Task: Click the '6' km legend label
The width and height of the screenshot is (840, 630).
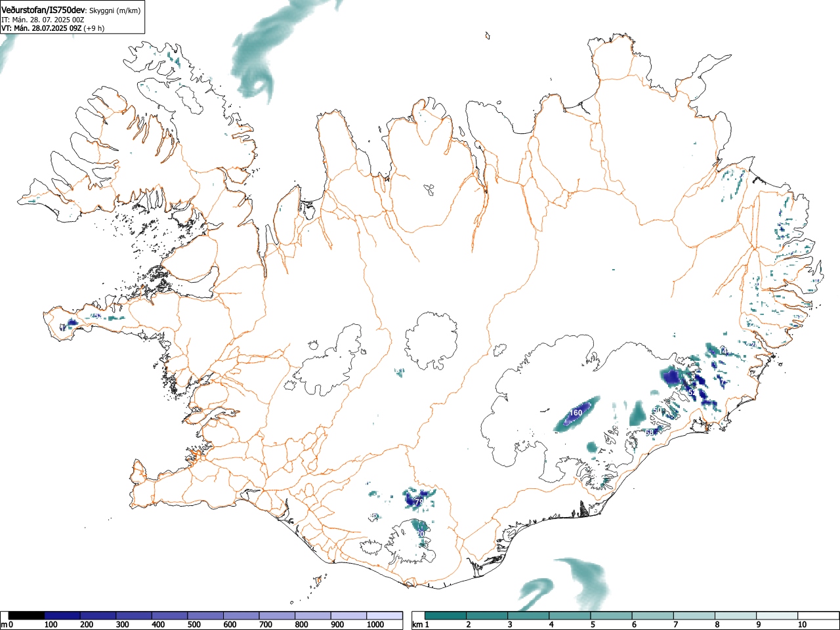Action: tap(634, 625)
